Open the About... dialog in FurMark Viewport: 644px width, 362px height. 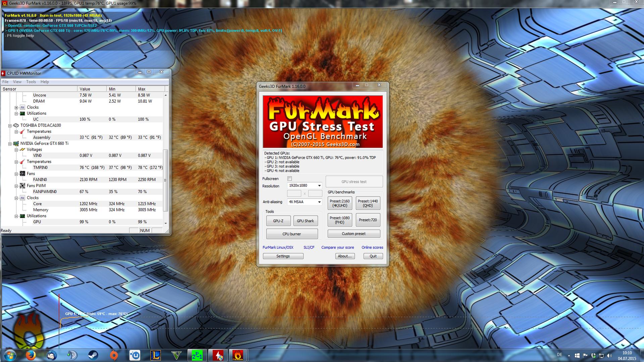click(x=345, y=256)
